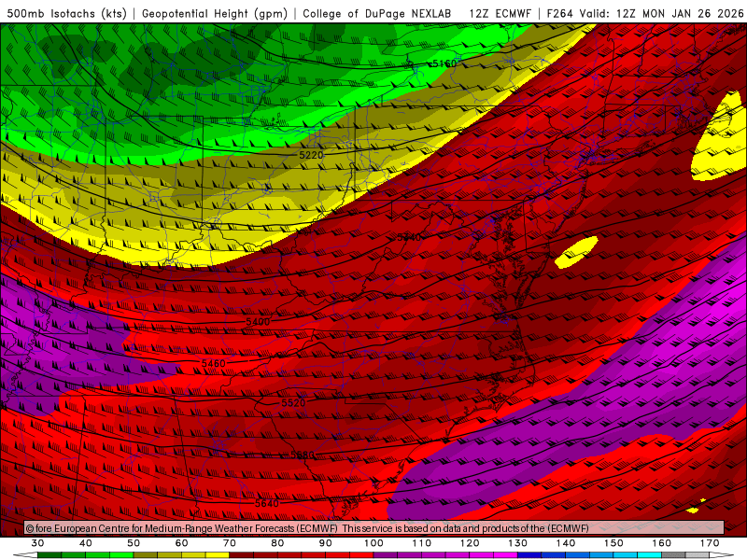Click 'F264 Valid: 12Z MON JAN 26 2026'
This screenshot has width=747, height=560.
click(645, 14)
